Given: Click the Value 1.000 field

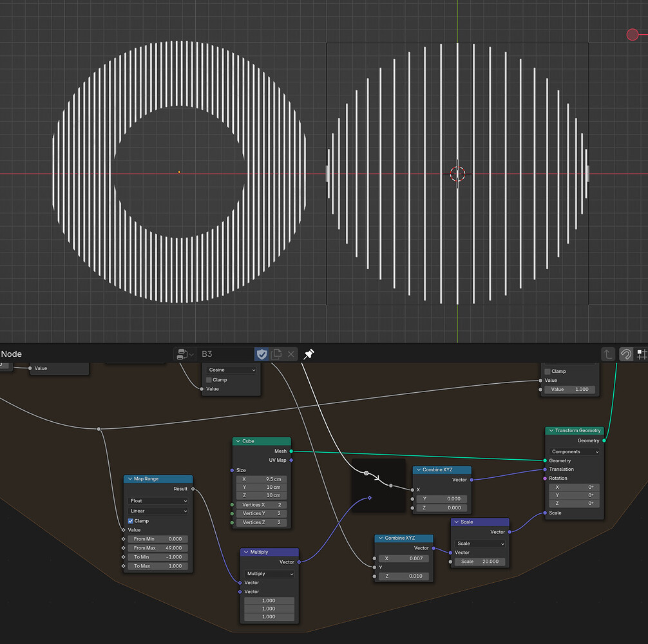Looking at the screenshot, I should pyautogui.click(x=570, y=389).
